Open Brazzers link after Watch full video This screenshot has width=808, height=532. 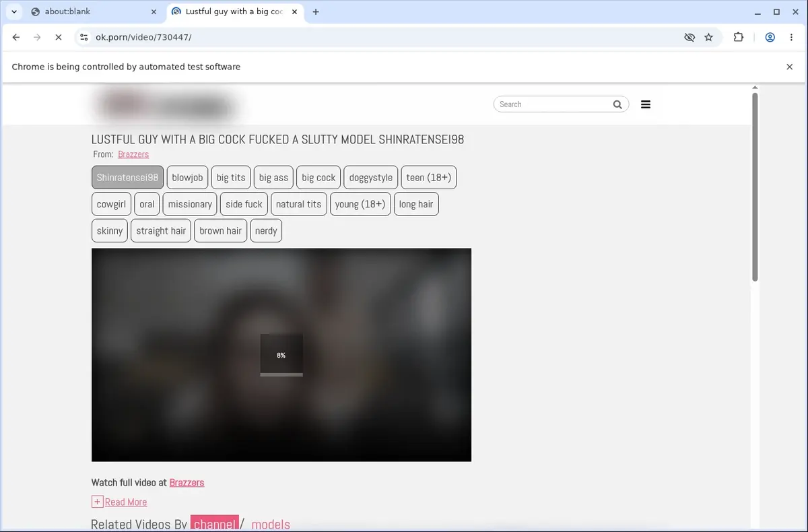pyautogui.click(x=187, y=483)
